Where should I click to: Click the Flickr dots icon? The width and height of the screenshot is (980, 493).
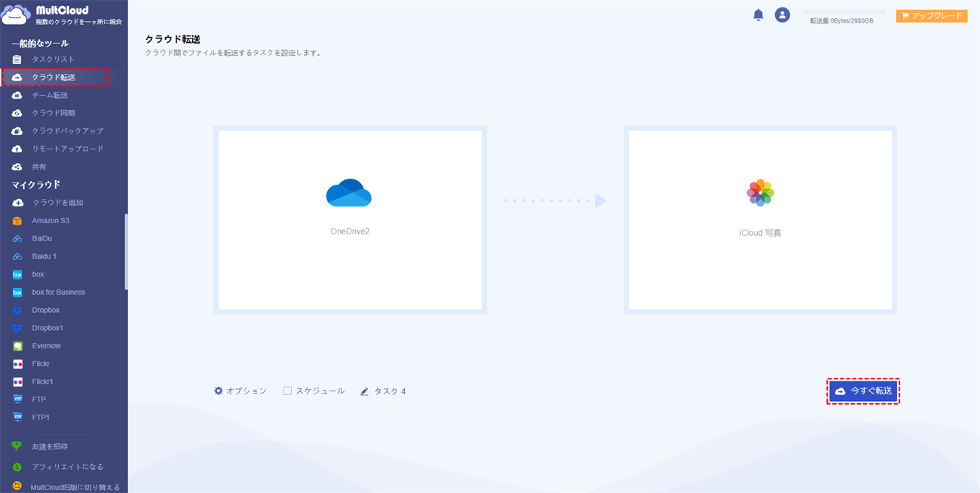coord(17,364)
